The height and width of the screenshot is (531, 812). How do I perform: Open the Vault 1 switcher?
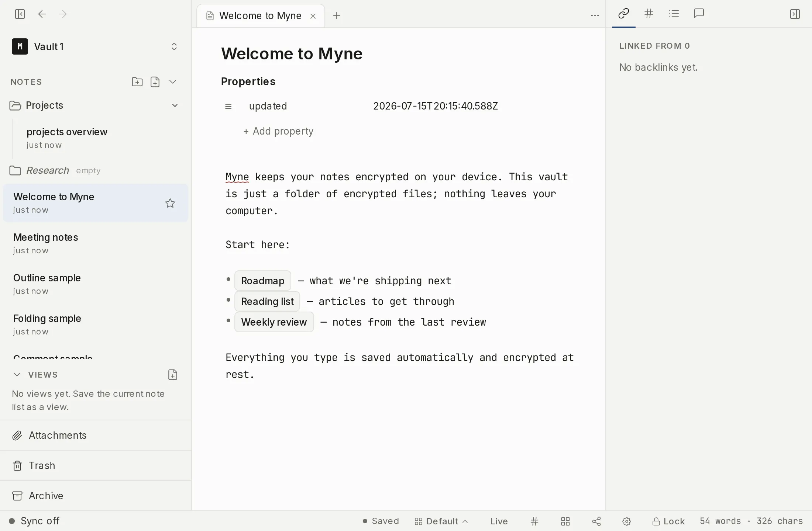tap(95, 46)
